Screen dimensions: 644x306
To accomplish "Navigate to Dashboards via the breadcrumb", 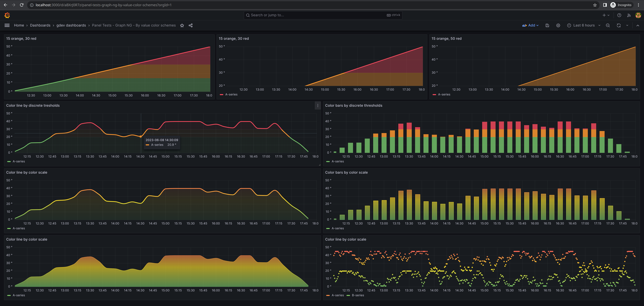I will [40, 25].
